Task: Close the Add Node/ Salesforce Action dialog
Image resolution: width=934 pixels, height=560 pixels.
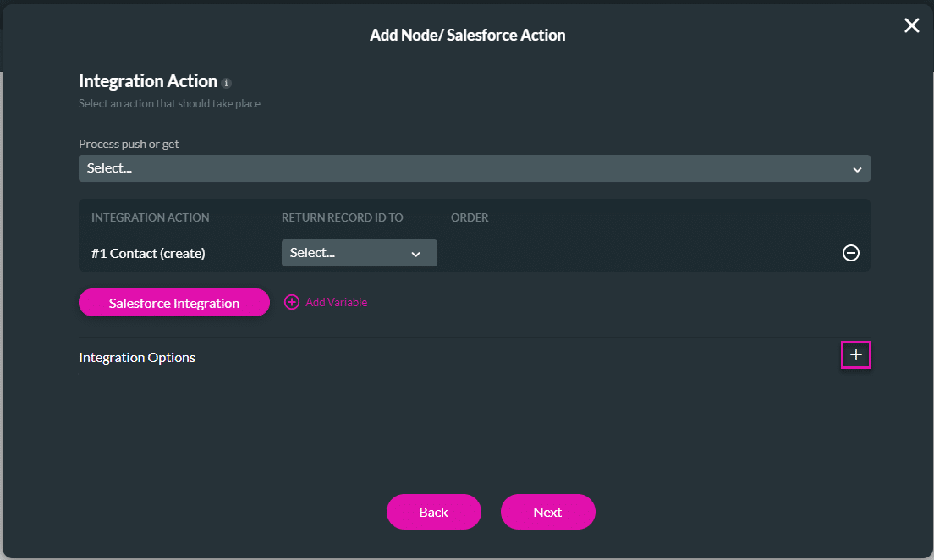Action: [x=911, y=25]
